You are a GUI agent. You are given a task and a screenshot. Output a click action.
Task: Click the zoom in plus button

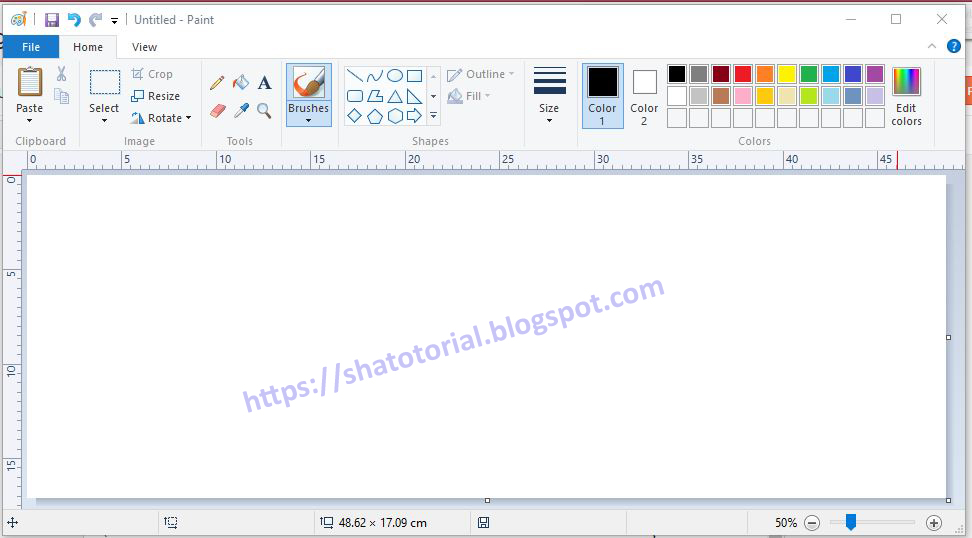(934, 523)
